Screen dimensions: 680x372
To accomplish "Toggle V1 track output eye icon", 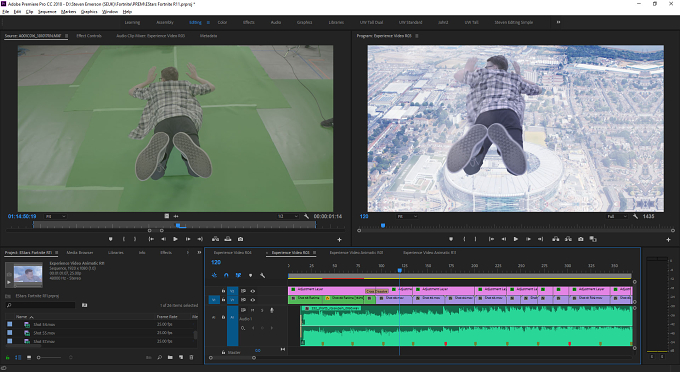I will pyautogui.click(x=252, y=300).
